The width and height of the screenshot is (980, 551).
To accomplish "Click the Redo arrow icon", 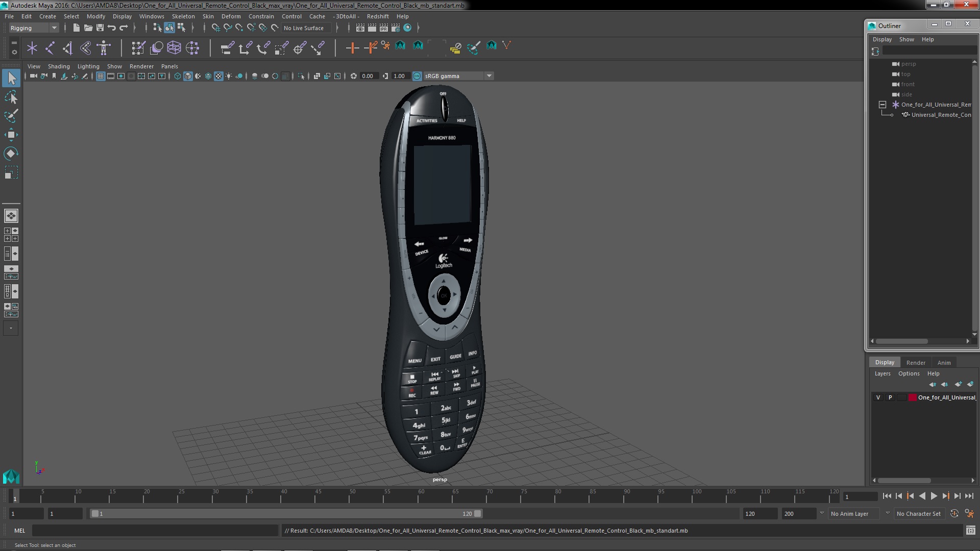I will click(124, 28).
